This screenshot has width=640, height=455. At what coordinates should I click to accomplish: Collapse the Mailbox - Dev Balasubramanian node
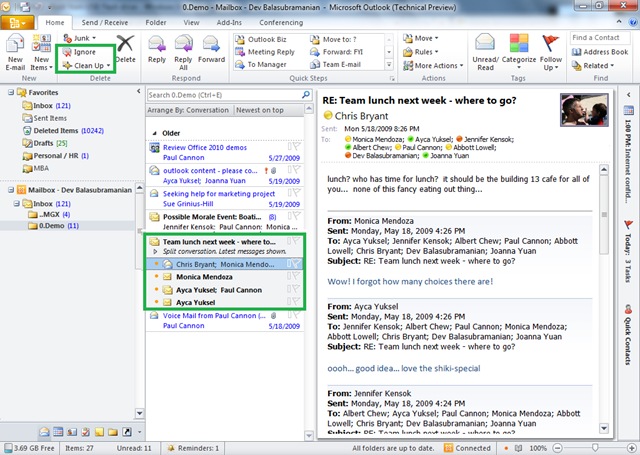point(11,190)
